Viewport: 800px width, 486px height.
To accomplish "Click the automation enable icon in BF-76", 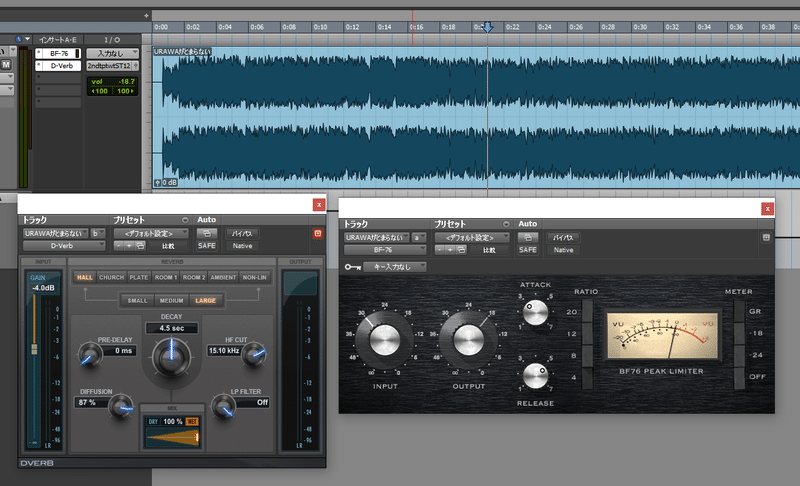I will coord(528,238).
